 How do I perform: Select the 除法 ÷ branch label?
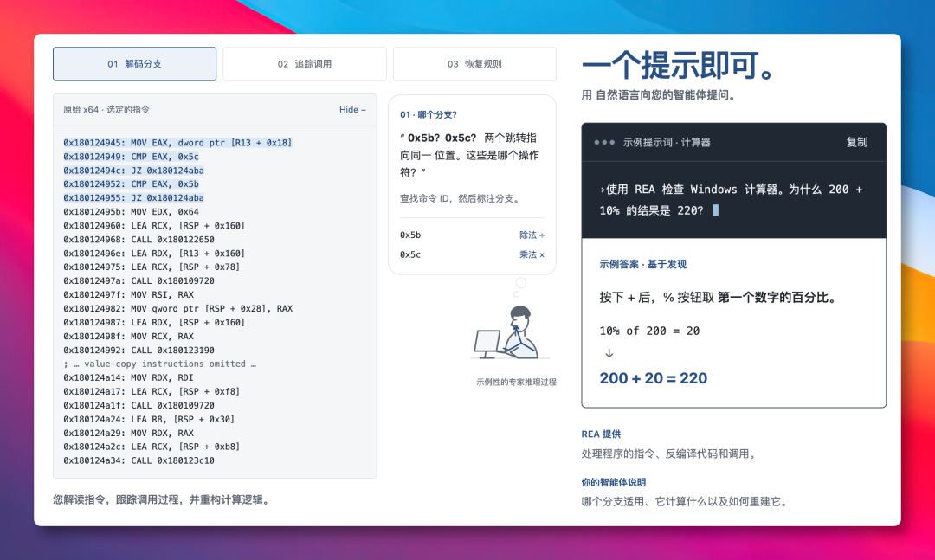[532, 235]
